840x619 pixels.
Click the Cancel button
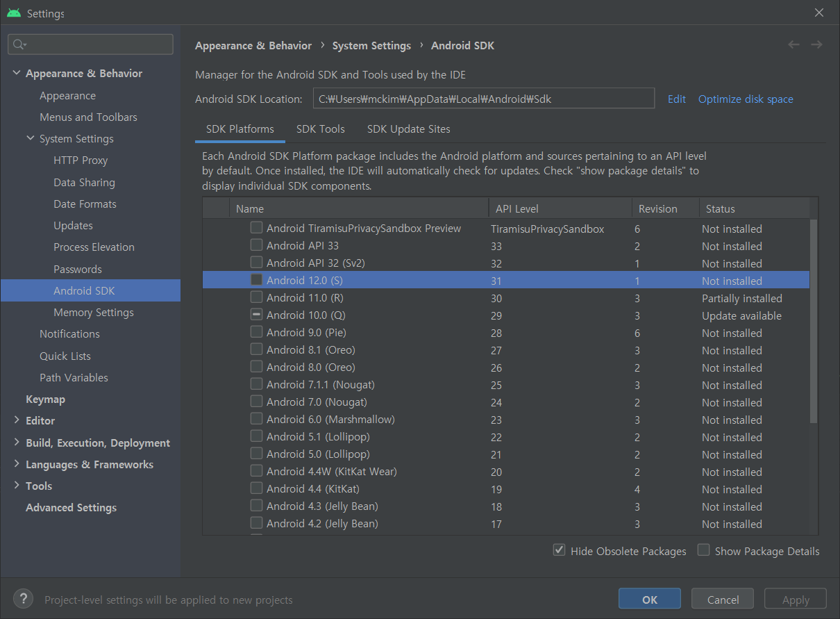tap(723, 600)
